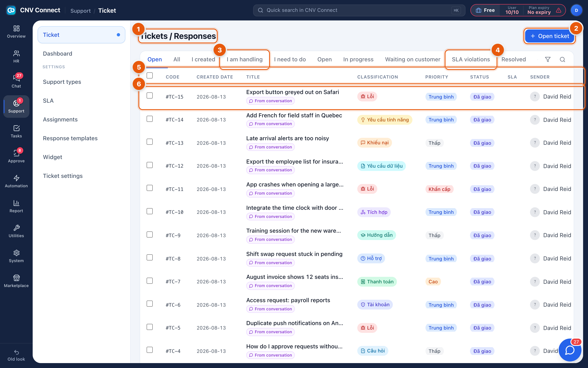Check the box for ticket #TC-9
This screenshot has height=368, width=588.
(150, 234)
